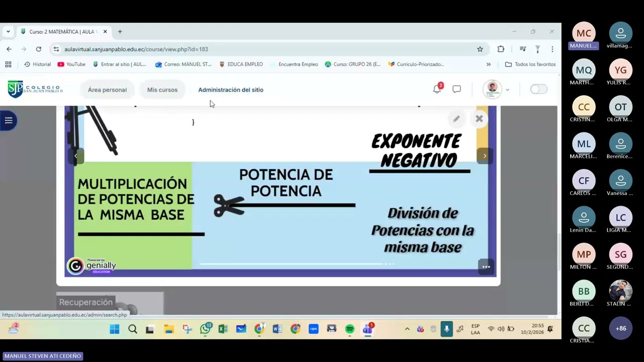Close the Curso: 2 MATEMÁTICA tab
This screenshot has width=644, height=362.
[x=105, y=31]
